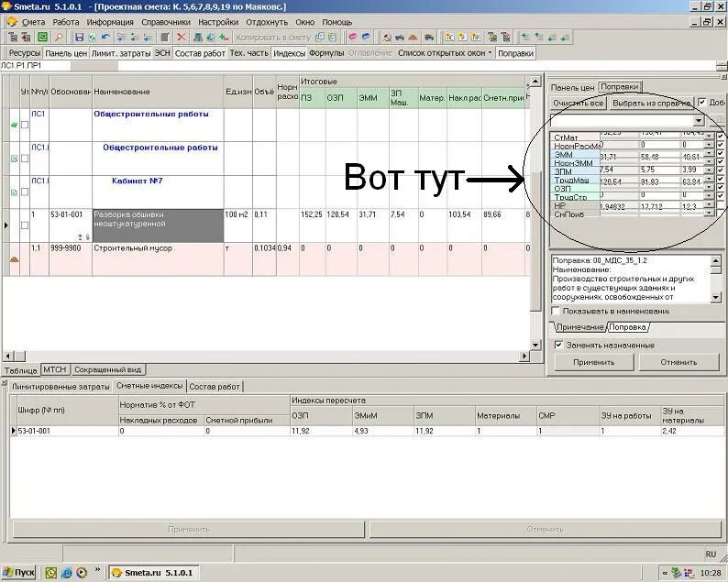Click Применить in the Поправки panel
This screenshot has width=728, height=582.
(594, 362)
